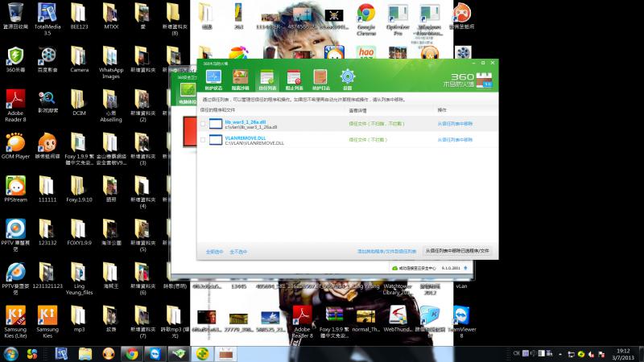The height and width of the screenshot is (362, 644).
Task: Click 全不选中 to deselect all entries
Action: (238, 252)
